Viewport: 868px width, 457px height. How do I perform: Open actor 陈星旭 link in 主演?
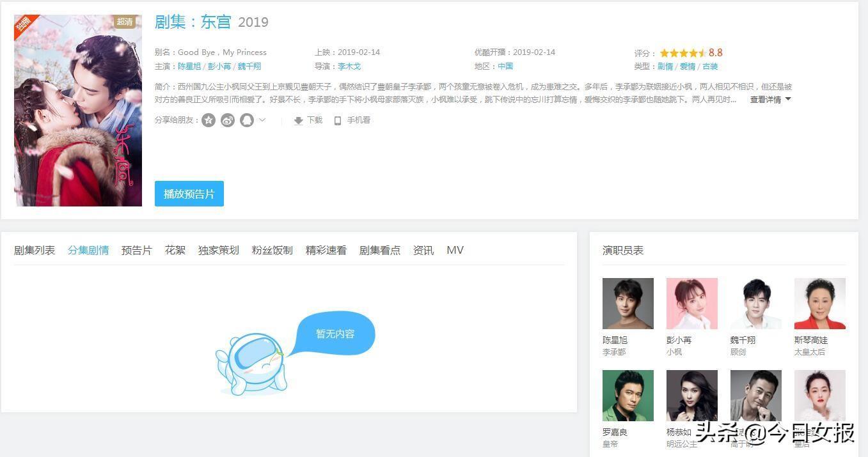[x=189, y=66]
